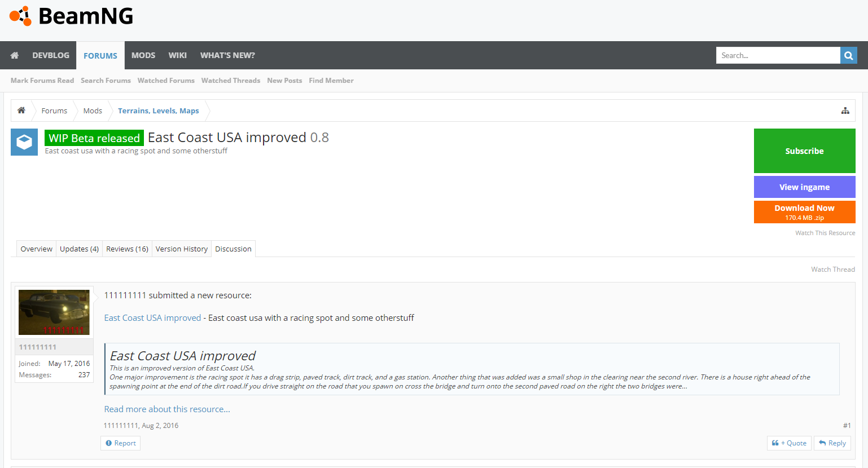
Task: Go to MODS section
Action: [x=143, y=55]
